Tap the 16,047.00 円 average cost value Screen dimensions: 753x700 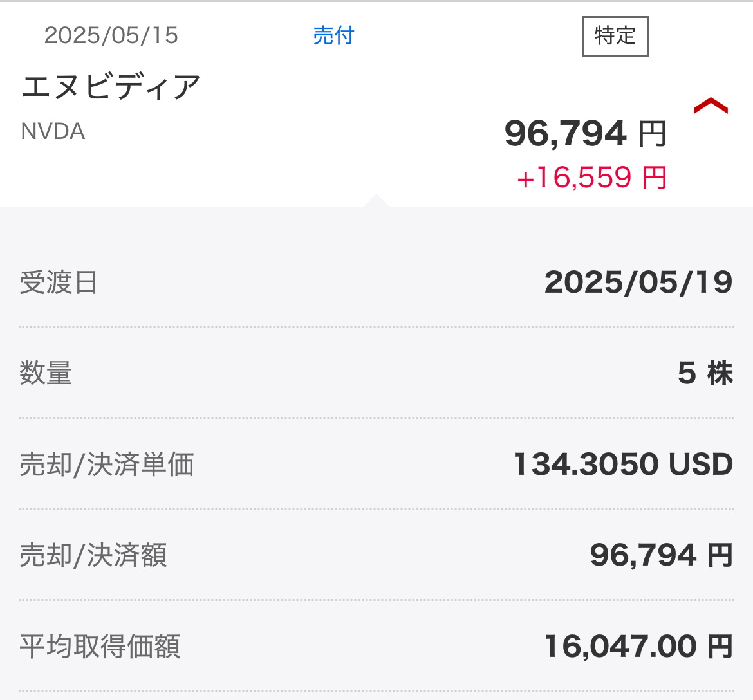tap(638, 647)
